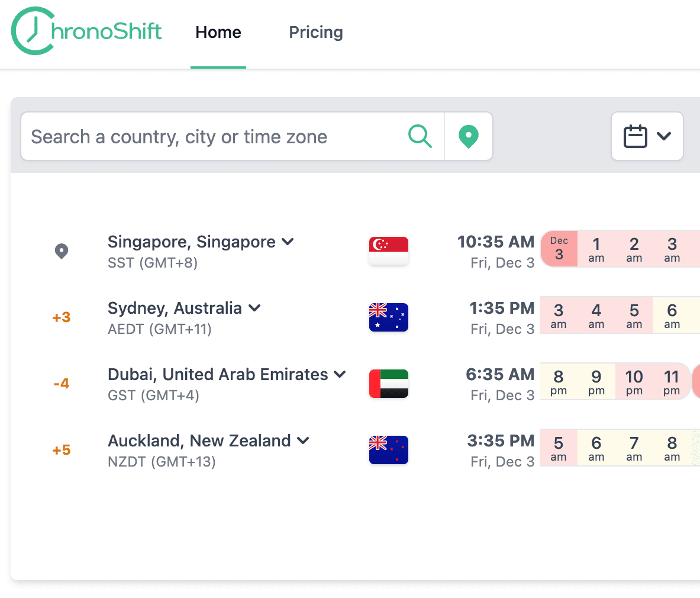Click the Singapore flag icon
Viewport: 700px width, 598px height.
(x=389, y=251)
